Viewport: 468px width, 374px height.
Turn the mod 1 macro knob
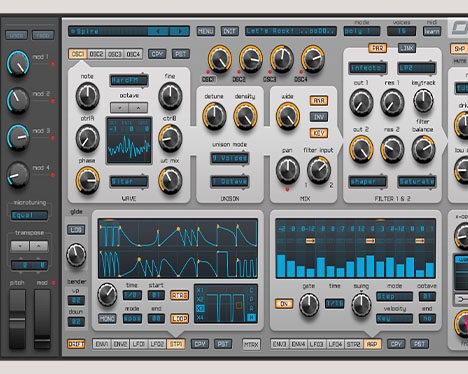click(18, 63)
